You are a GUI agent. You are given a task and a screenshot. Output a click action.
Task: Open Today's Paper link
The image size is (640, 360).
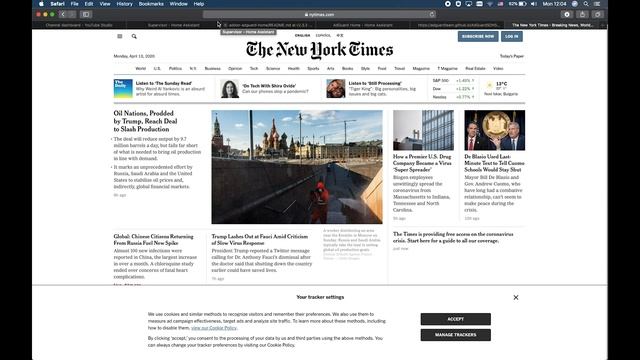click(x=511, y=56)
